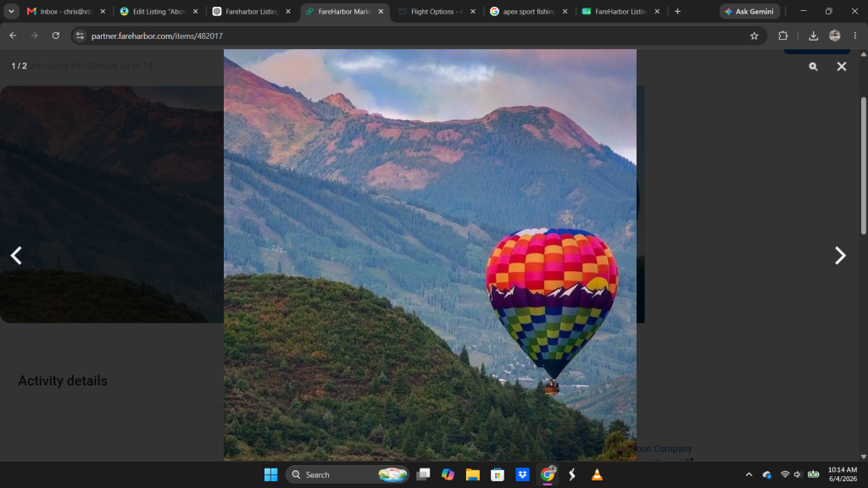
Task: Open Chrome's three-dot menu
Action: [x=855, y=36]
